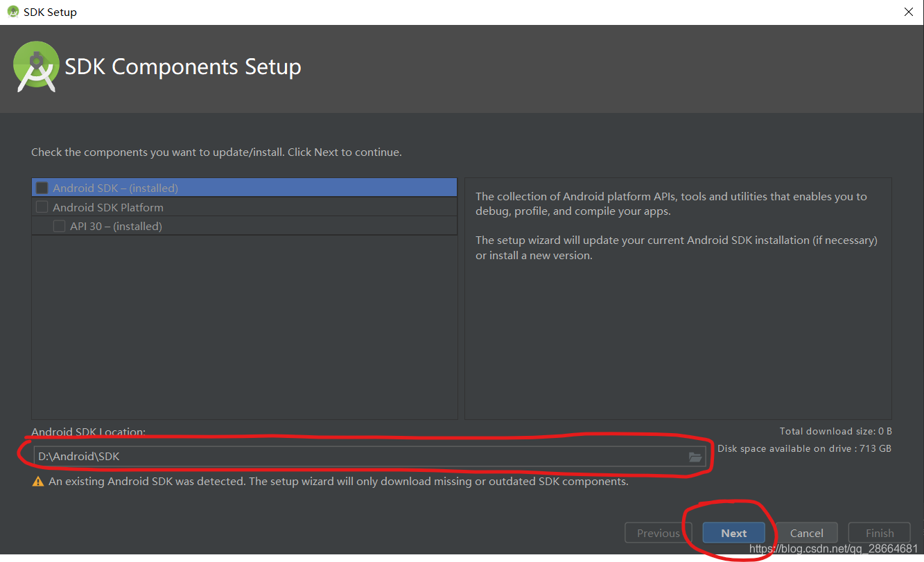Click the small Android icon in the title bar
This screenshot has height=562, width=924.
point(12,12)
